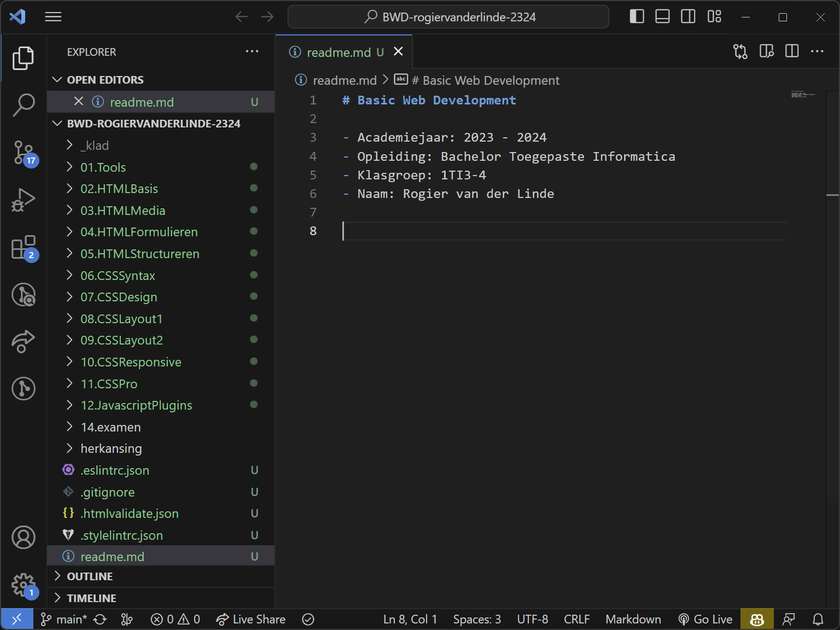The image size is (840, 630).
Task: Open the Extensions view
Action: click(x=24, y=248)
